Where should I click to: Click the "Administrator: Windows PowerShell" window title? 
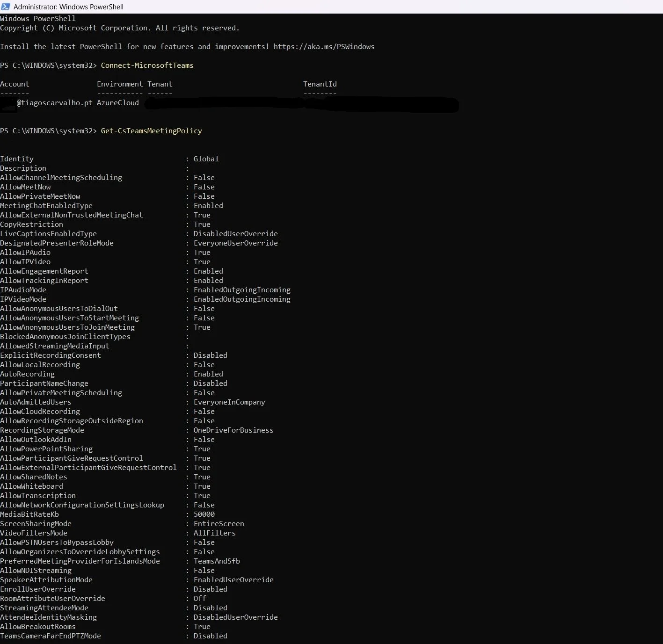pos(68,7)
